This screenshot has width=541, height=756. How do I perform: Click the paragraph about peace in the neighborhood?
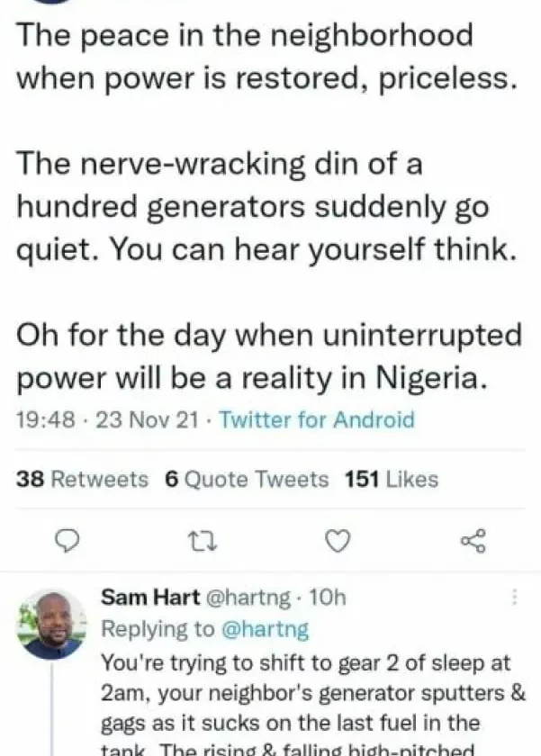(x=266, y=56)
